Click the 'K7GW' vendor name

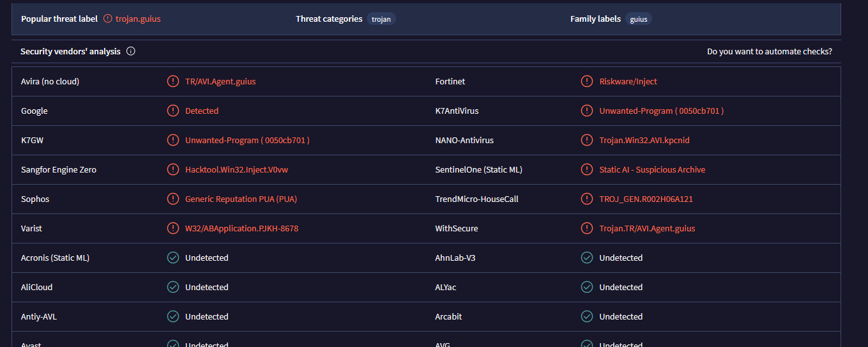pyautogui.click(x=32, y=140)
